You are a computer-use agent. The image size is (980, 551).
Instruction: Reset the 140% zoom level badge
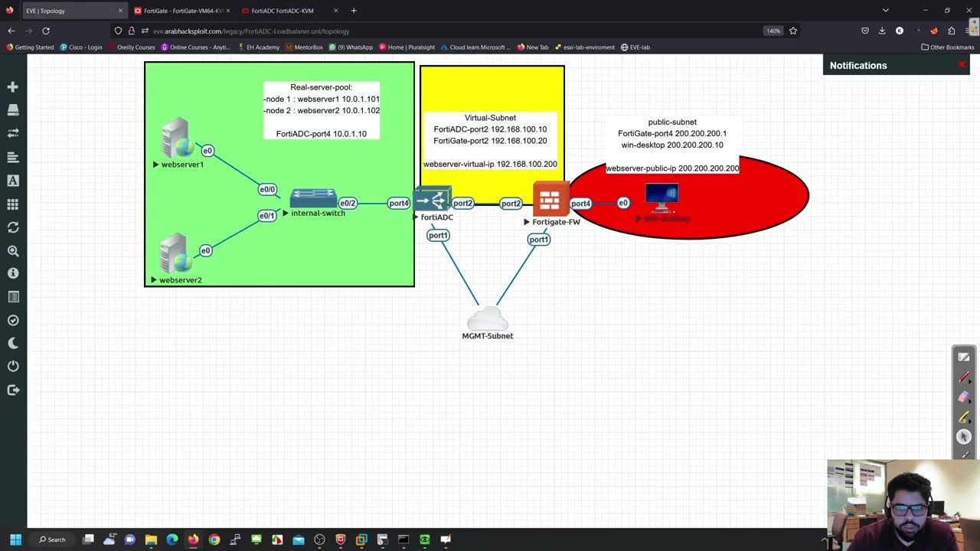[773, 31]
